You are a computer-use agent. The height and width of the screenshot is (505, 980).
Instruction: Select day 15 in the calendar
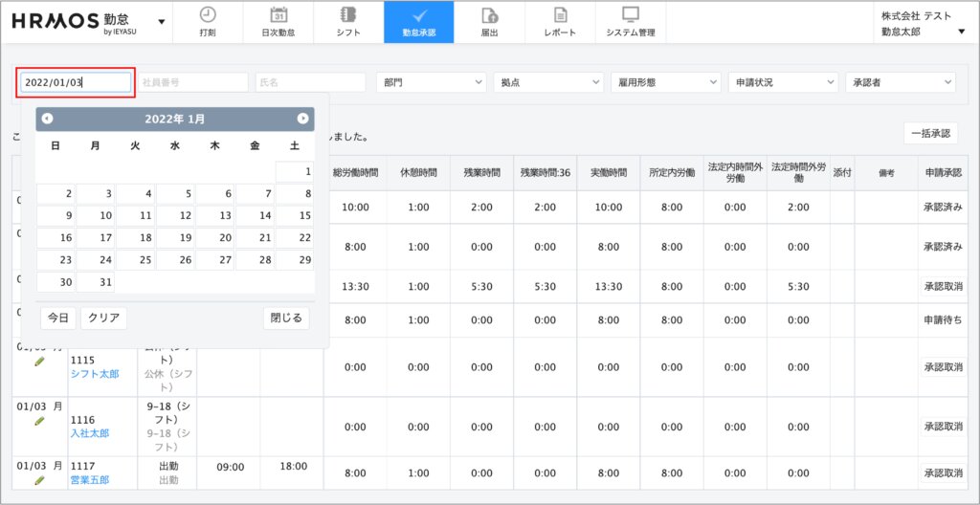click(294, 216)
